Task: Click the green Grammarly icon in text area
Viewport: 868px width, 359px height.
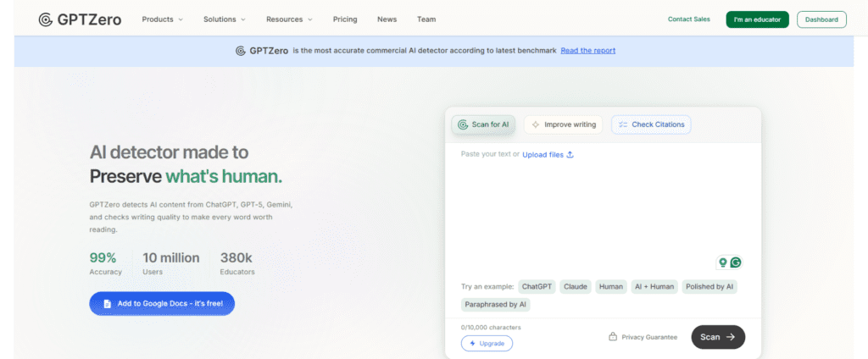Action: click(736, 262)
